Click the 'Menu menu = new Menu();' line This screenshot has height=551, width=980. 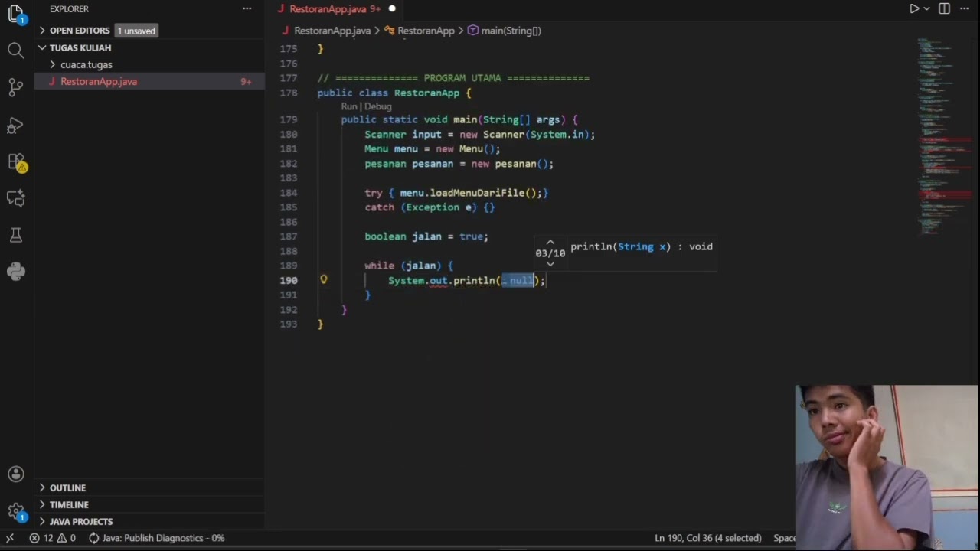tap(432, 148)
